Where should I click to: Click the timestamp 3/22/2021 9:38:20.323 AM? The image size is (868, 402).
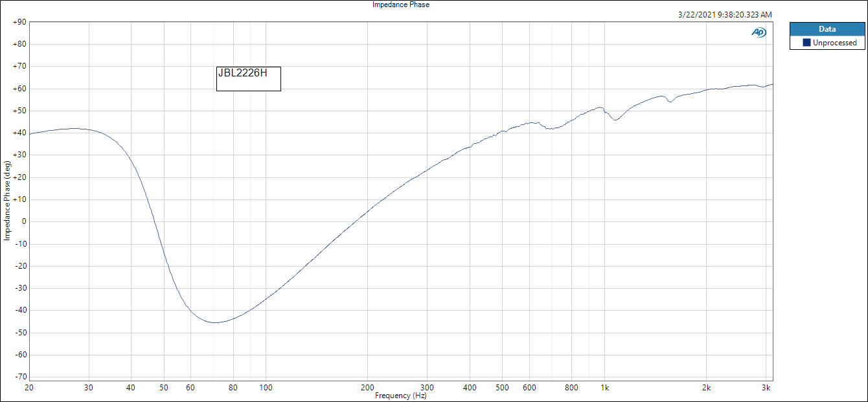(725, 14)
